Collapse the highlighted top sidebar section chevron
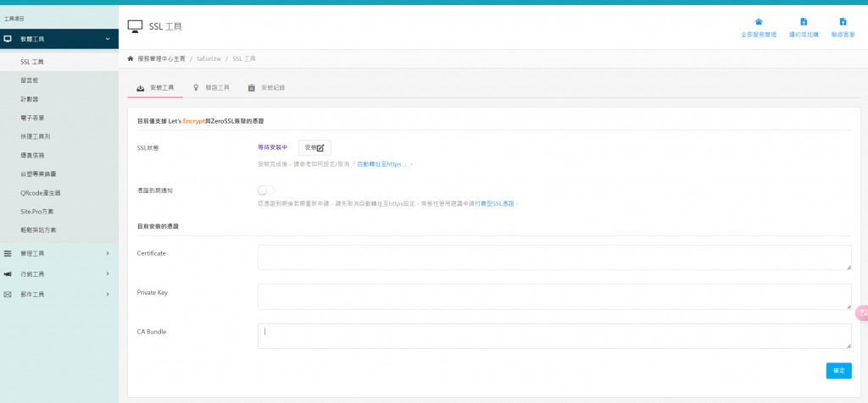This screenshot has width=868, height=403. pos(108,39)
